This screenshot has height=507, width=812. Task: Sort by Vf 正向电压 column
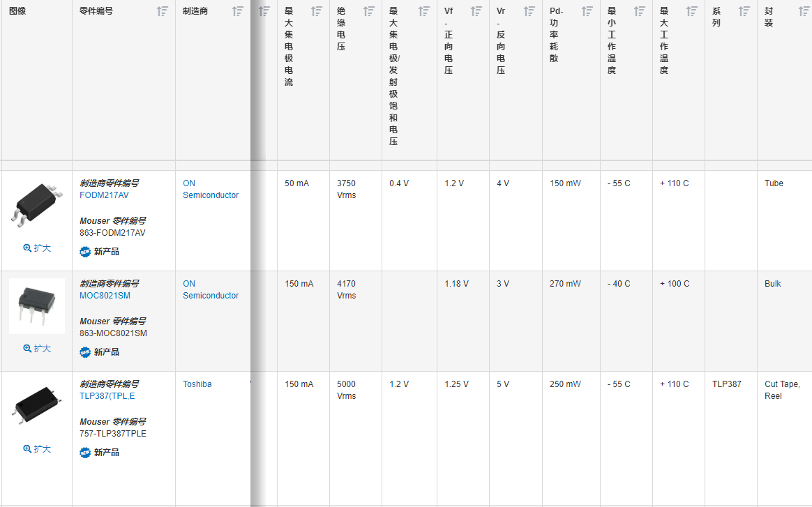pos(476,11)
